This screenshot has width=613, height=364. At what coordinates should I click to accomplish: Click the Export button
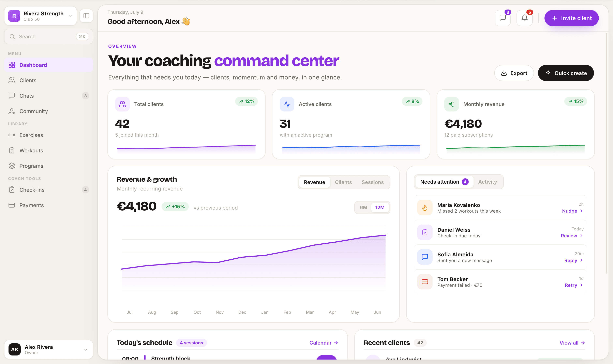coord(514,73)
